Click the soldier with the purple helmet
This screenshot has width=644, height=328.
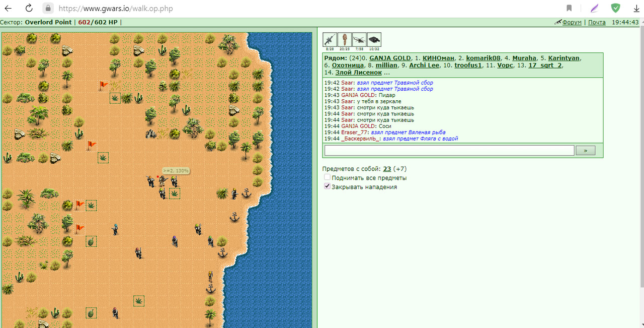[175, 241]
